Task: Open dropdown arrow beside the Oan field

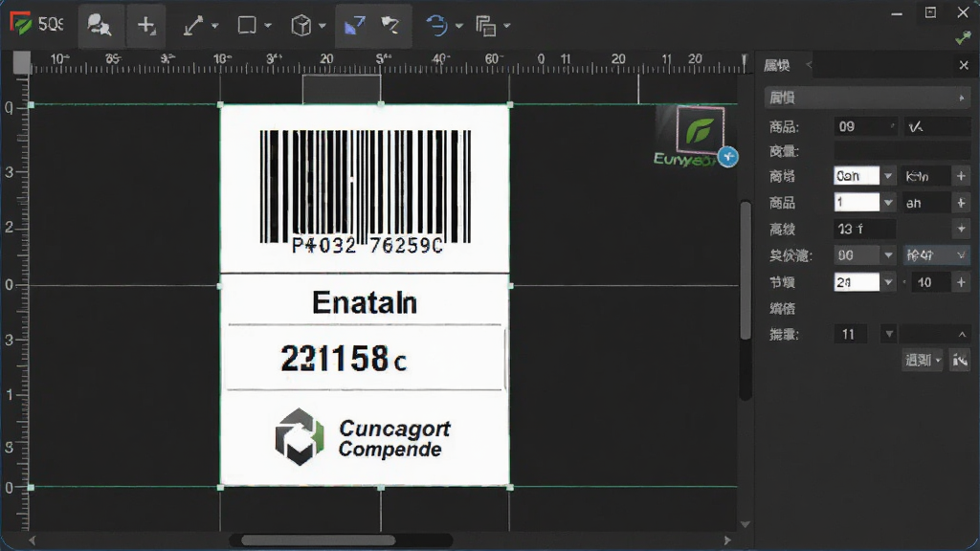Action: (888, 176)
